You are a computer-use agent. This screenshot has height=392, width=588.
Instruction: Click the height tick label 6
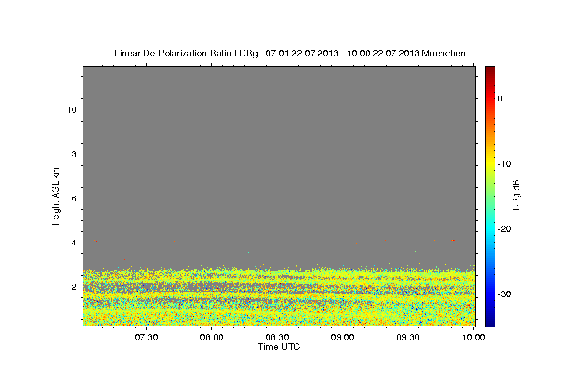point(74,198)
